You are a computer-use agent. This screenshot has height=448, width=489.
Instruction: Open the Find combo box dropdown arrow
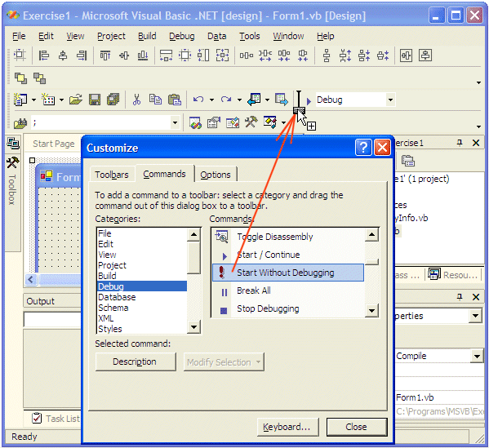coord(176,122)
